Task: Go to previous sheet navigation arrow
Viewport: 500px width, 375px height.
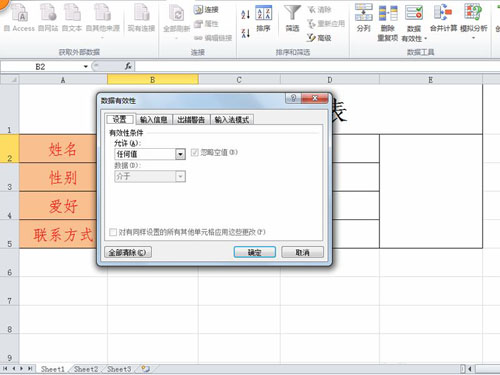Action: pyautogui.click(x=14, y=369)
